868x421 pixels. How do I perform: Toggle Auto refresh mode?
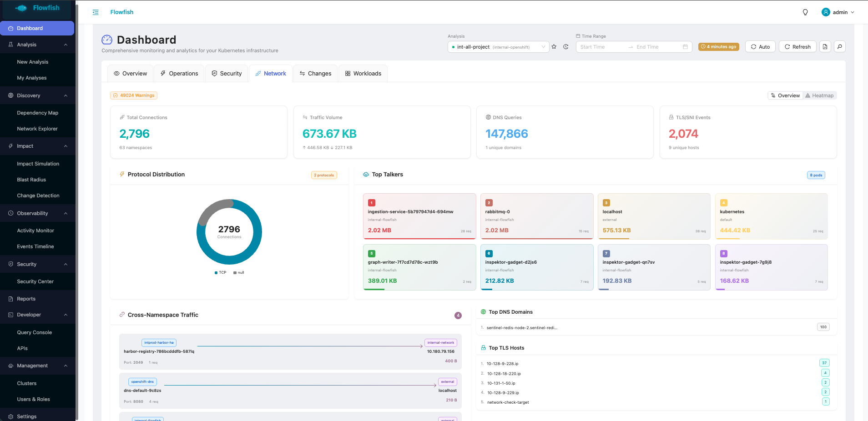pyautogui.click(x=760, y=46)
